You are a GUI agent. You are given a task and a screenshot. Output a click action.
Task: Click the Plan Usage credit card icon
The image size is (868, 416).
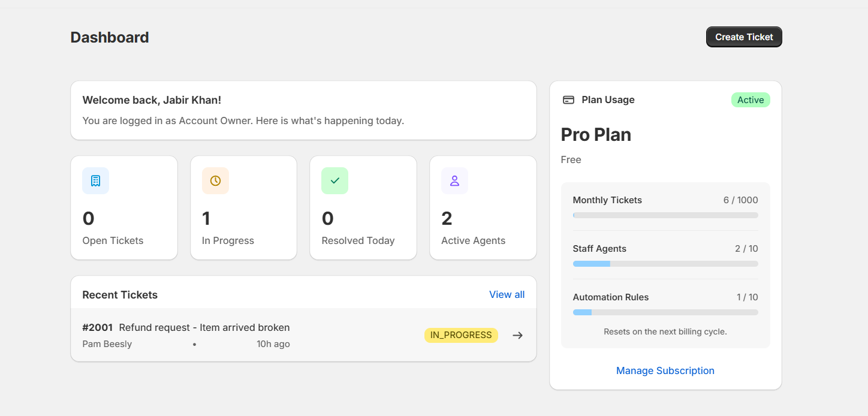(568, 100)
